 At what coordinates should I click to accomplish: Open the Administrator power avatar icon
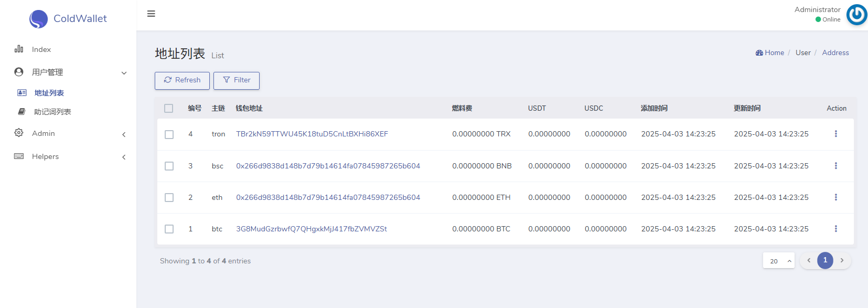tap(856, 15)
